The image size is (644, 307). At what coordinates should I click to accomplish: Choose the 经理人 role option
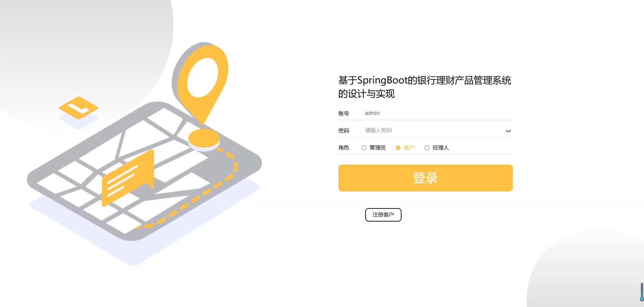click(427, 148)
